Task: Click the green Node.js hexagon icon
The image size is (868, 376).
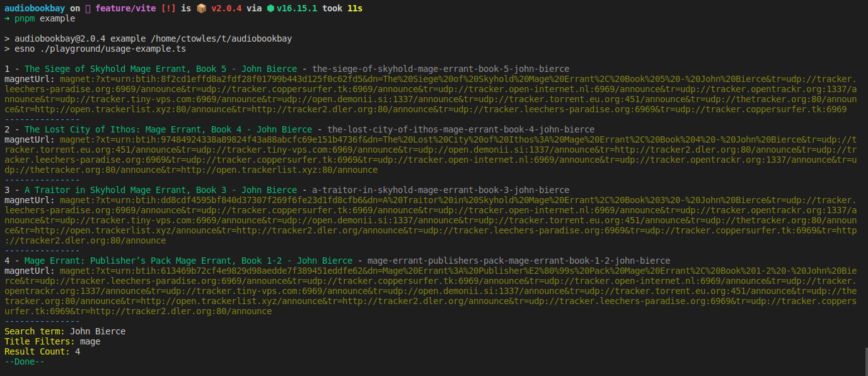Action: click(270, 8)
